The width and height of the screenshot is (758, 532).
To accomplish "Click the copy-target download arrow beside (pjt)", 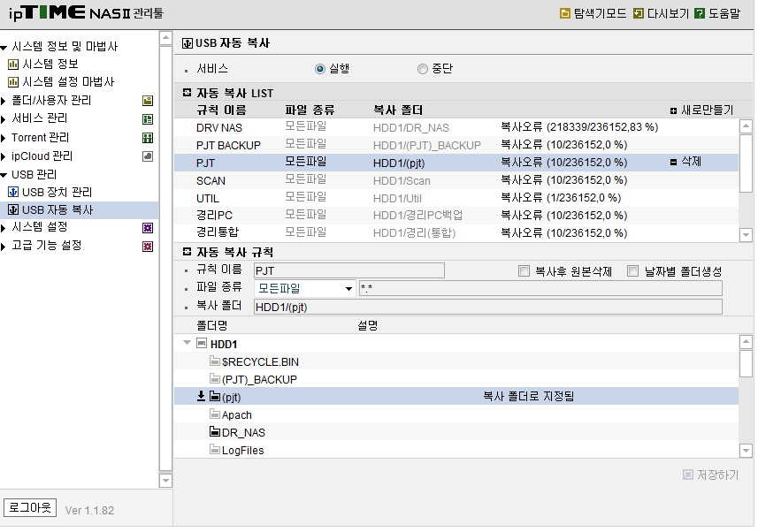I will tap(201, 396).
